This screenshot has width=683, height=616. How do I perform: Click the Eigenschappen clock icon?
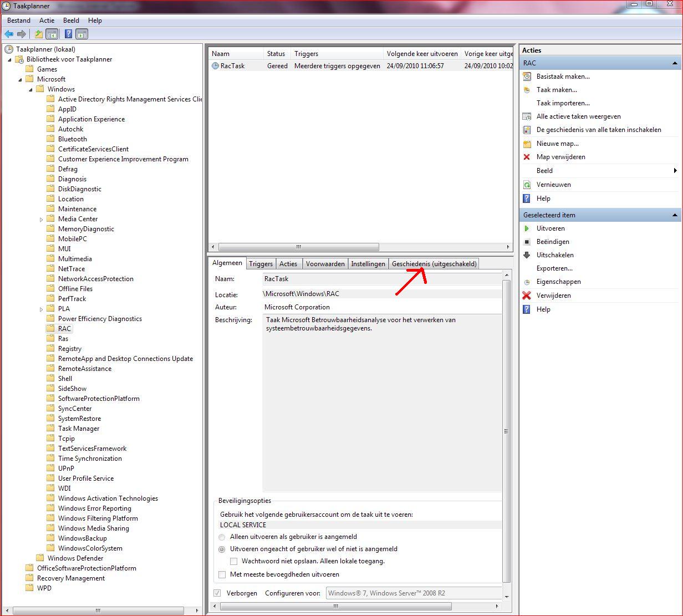[527, 282]
